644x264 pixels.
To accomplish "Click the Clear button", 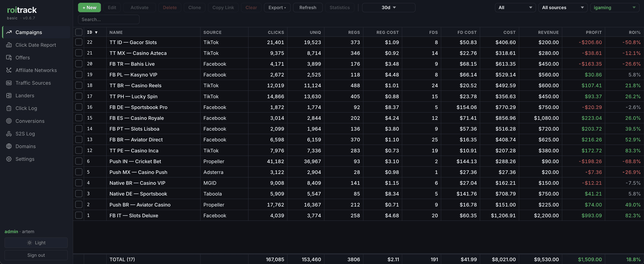I will [x=251, y=7].
